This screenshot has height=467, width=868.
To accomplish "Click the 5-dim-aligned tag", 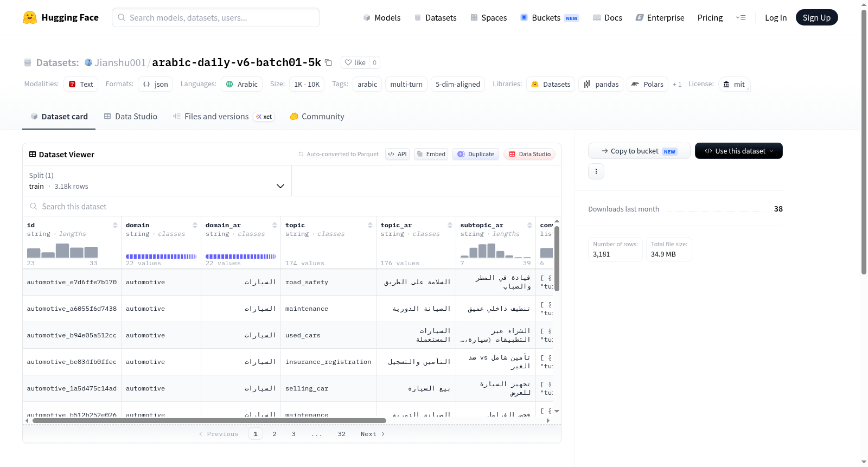I will pos(458,84).
